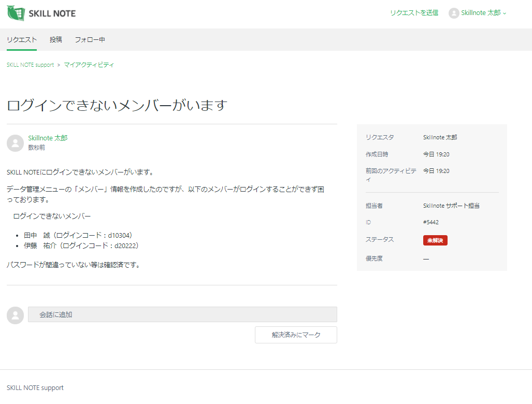
Task: Click the 会話に追加 input field
Action: click(x=181, y=314)
